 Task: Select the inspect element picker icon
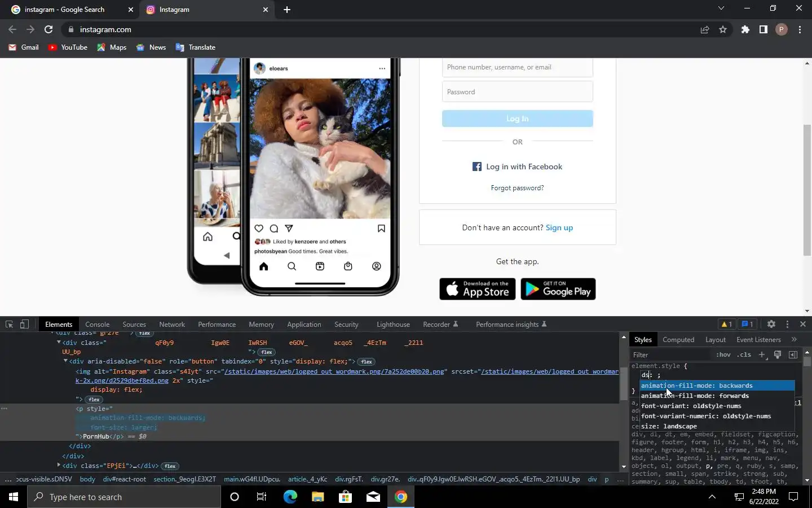[9, 324]
